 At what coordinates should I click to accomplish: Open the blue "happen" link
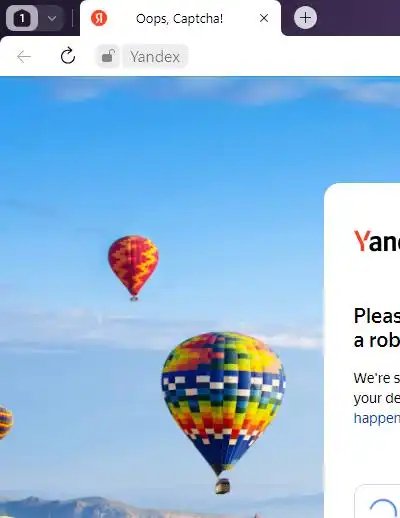click(x=377, y=418)
